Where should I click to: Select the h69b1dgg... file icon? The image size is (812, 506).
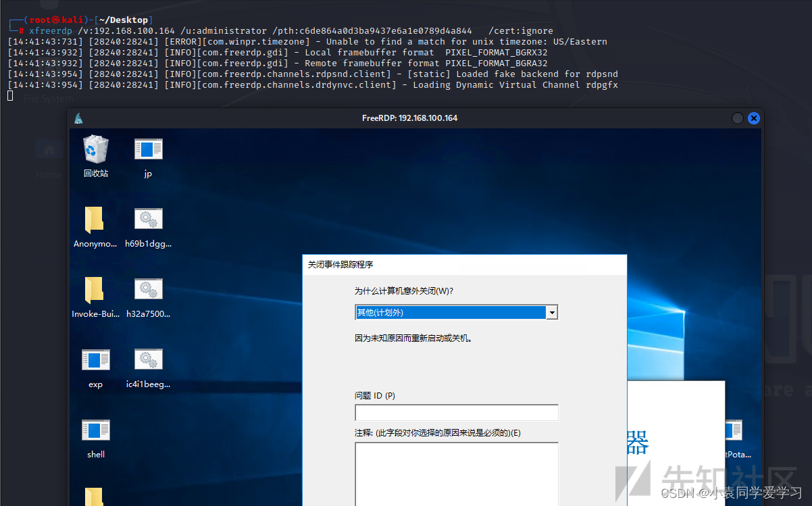point(148,220)
